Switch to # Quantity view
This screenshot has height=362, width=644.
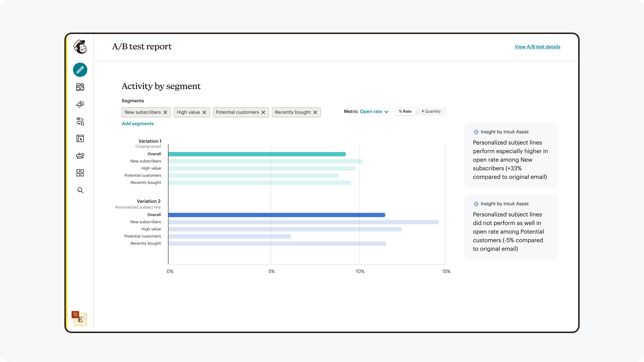pos(431,111)
